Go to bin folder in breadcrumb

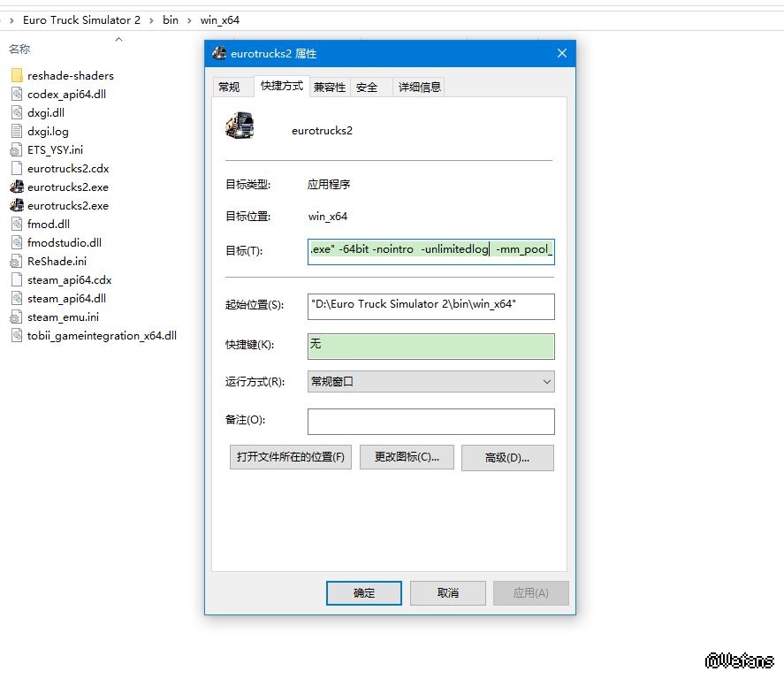171,20
